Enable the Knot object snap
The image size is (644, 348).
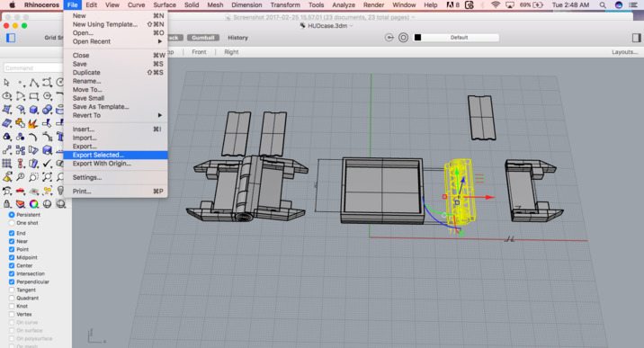(x=12, y=306)
